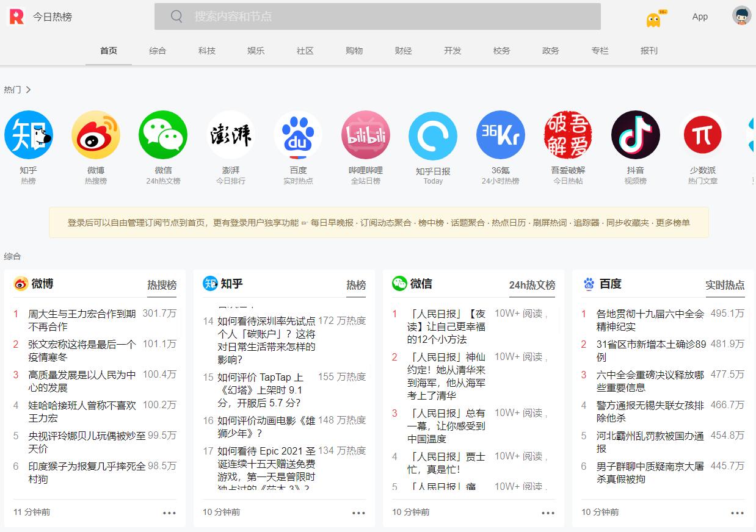Switch to the 开发 tab
This screenshot has width=756, height=532.
coord(453,51)
